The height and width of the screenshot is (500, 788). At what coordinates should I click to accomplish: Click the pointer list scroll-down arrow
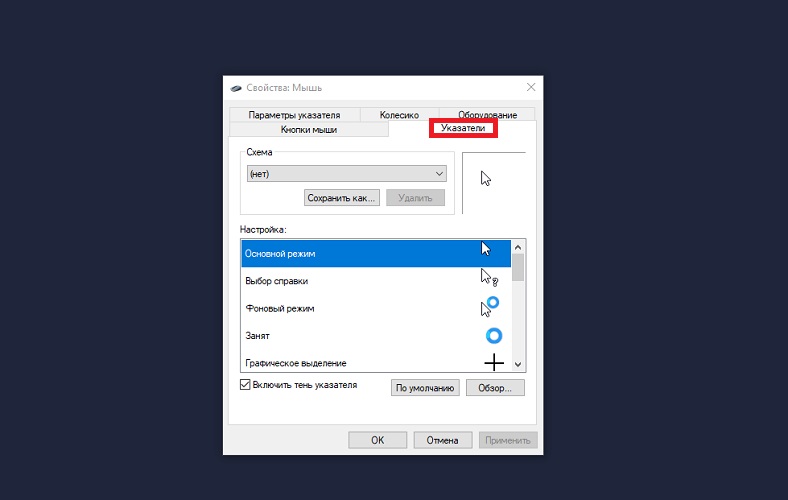(x=518, y=364)
